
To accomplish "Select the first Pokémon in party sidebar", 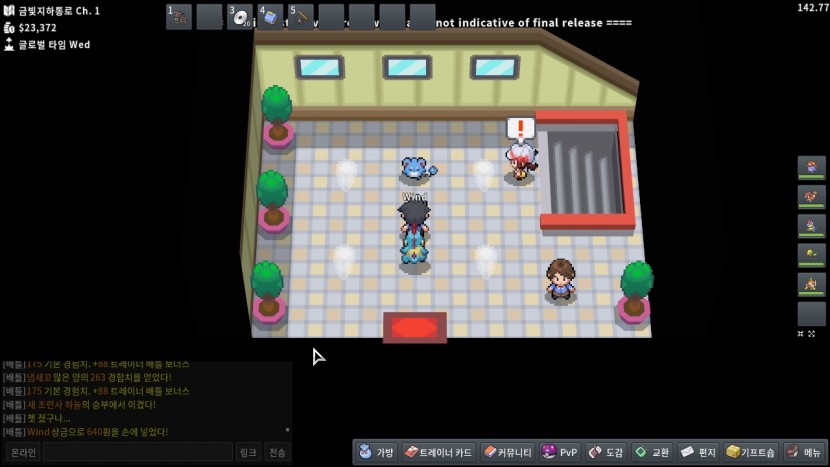I will click(811, 168).
